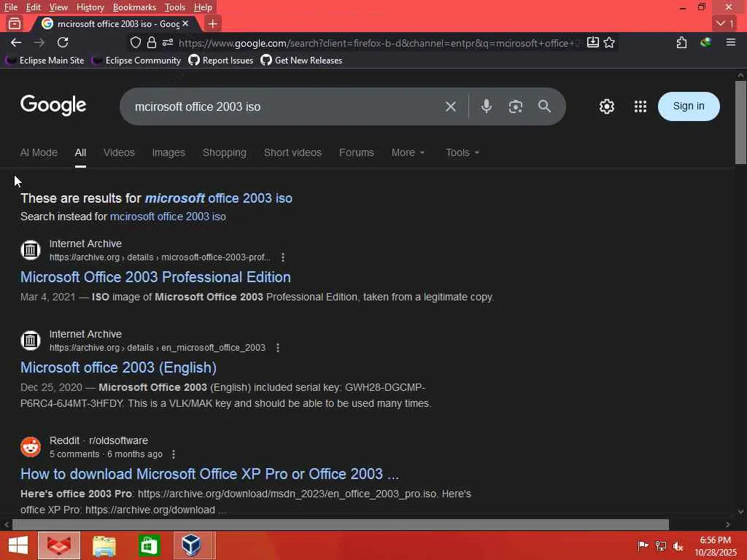The image size is (747, 560).
Task: Open the Edit menu
Action: [33, 7]
